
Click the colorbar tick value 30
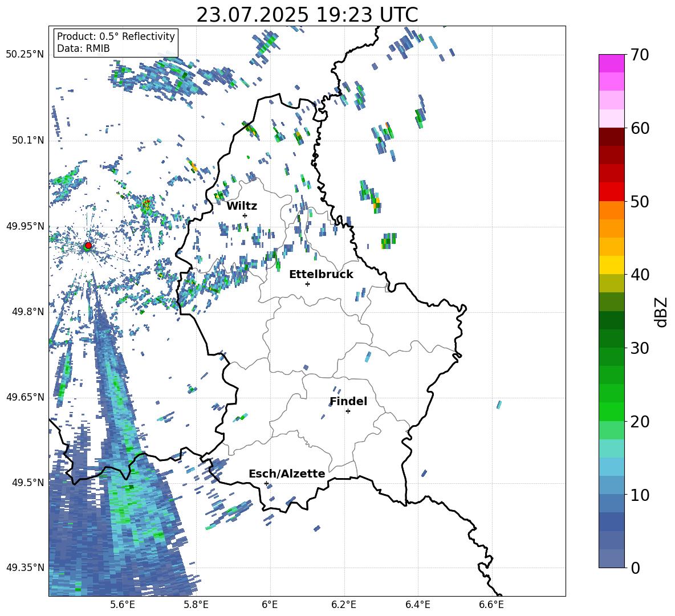(640, 348)
